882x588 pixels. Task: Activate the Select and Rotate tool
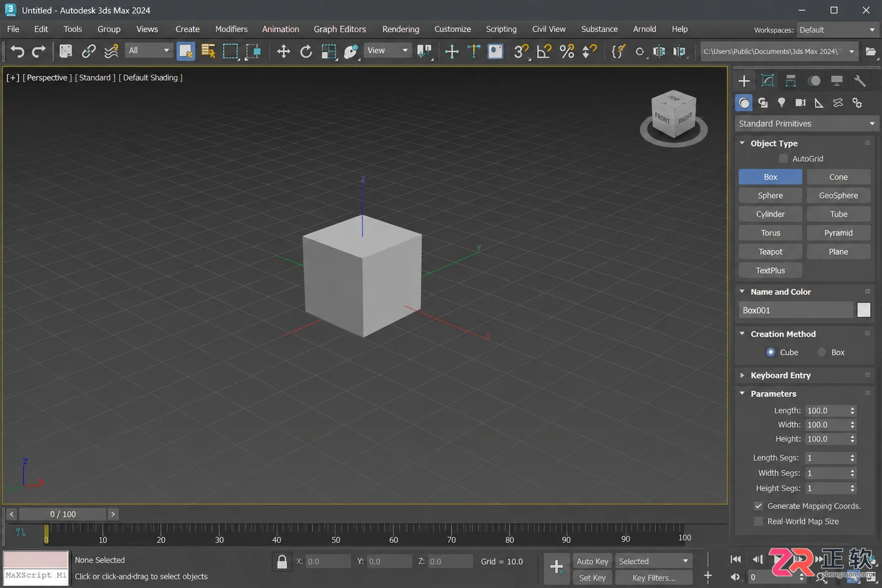[x=306, y=51]
